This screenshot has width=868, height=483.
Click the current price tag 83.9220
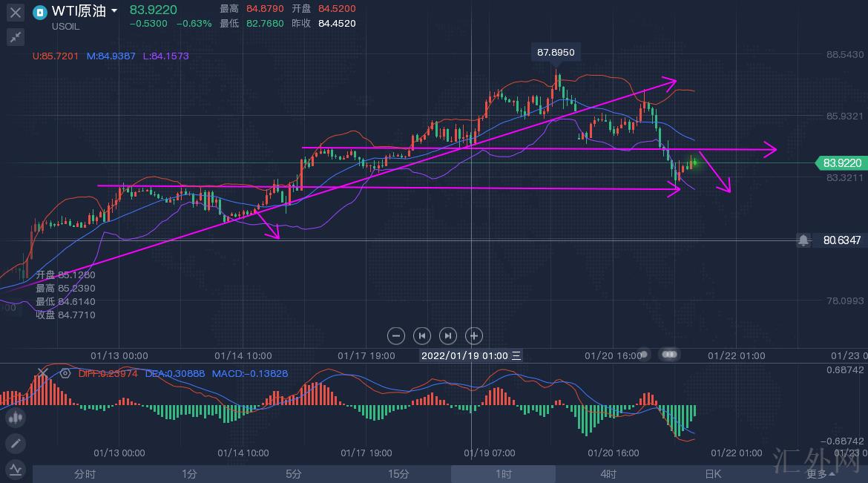(x=842, y=163)
